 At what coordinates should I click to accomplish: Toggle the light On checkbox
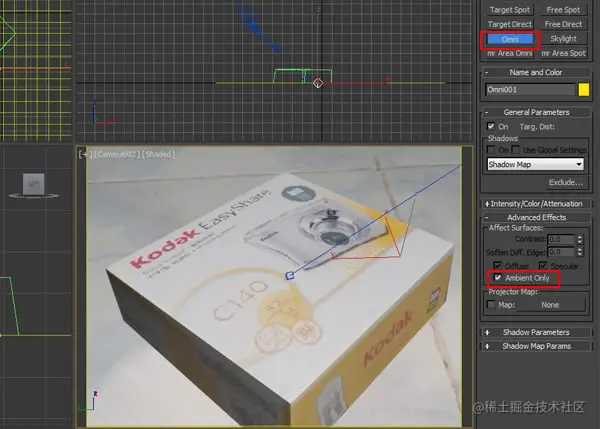(491, 126)
